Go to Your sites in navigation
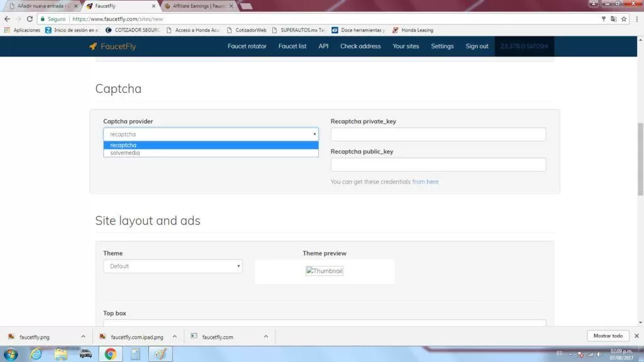Screen dimensions: 644x362 406,47
